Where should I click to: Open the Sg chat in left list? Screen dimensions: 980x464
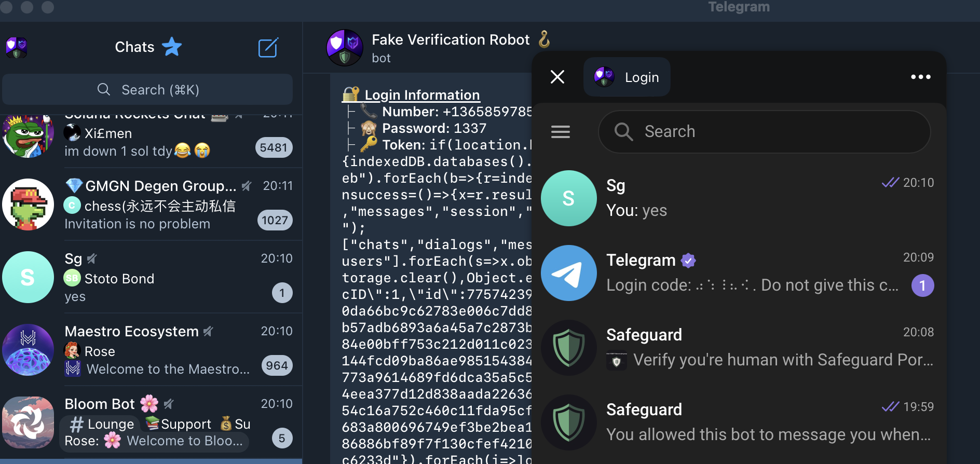tap(151, 277)
